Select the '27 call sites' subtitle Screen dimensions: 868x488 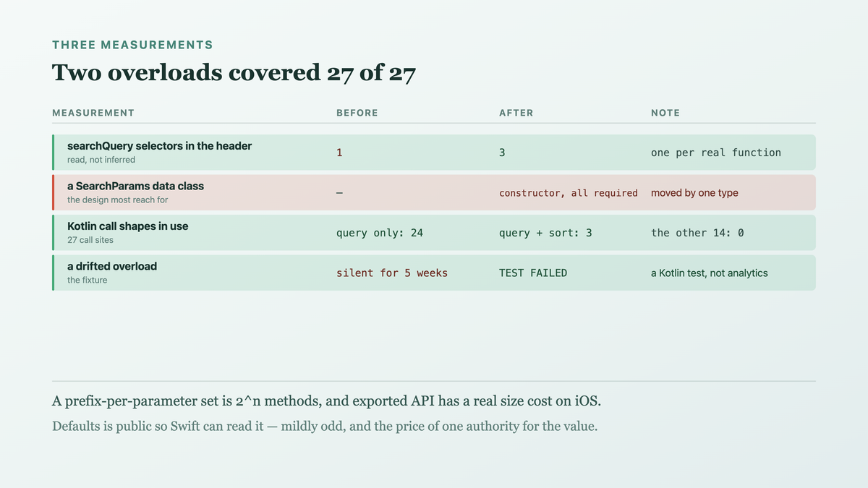point(90,240)
